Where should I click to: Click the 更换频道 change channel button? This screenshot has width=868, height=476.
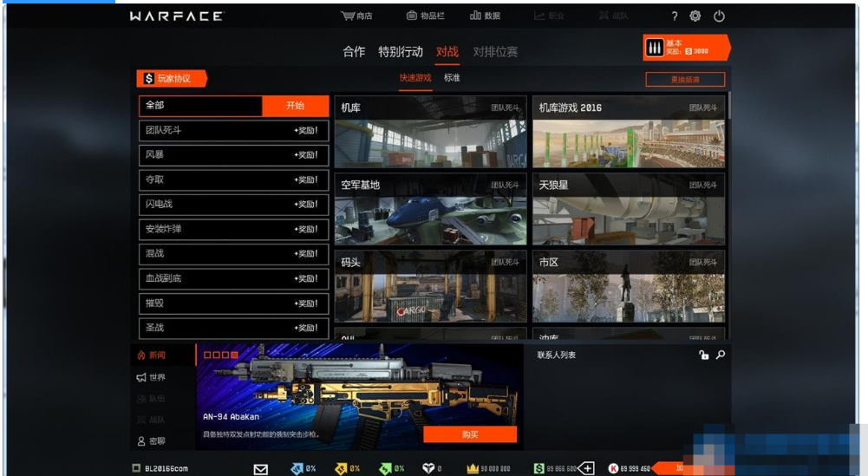tap(685, 80)
